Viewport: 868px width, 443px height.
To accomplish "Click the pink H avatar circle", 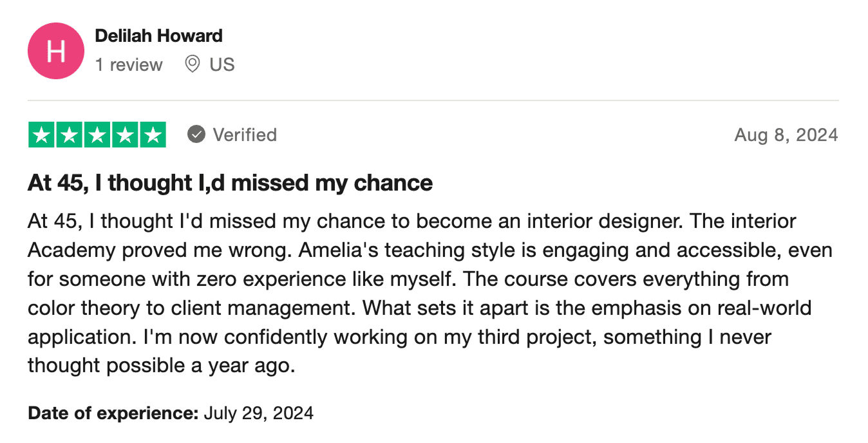I will click(56, 51).
